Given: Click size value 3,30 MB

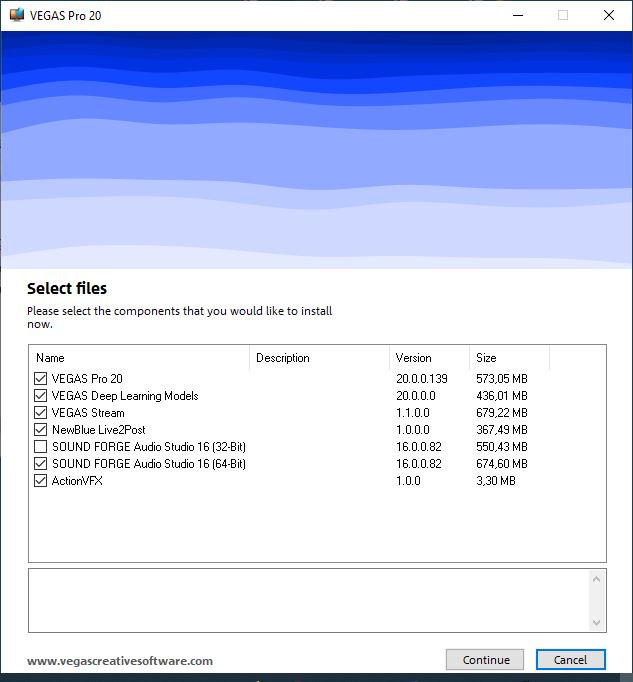Looking at the screenshot, I should click(x=496, y=481).
